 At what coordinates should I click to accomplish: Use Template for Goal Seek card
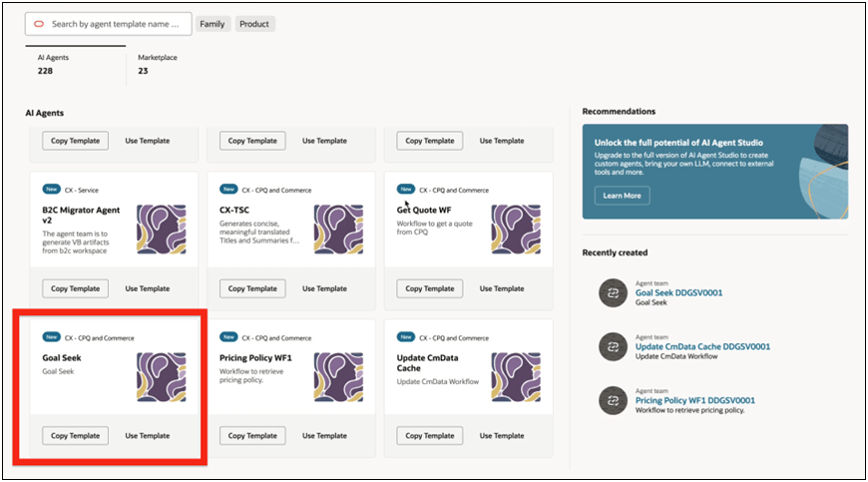[x=148, y=435]
